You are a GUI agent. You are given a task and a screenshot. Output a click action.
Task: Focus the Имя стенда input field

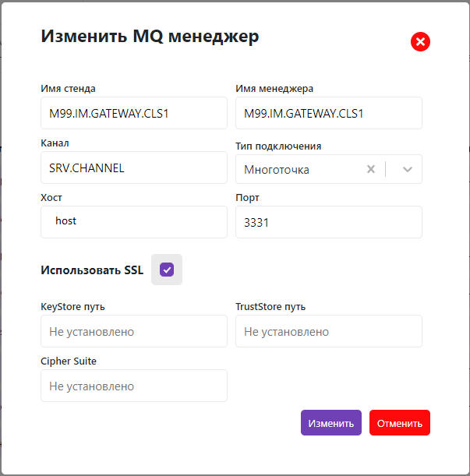coord(133,113)
